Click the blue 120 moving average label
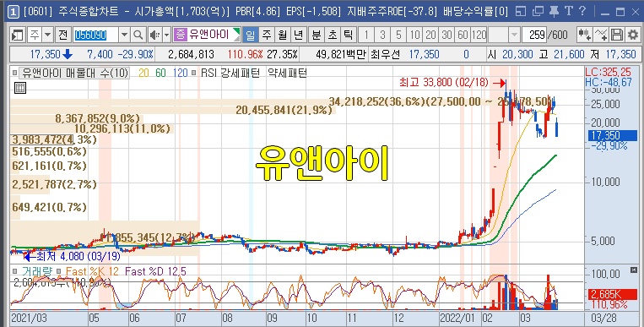 (180, 74)
